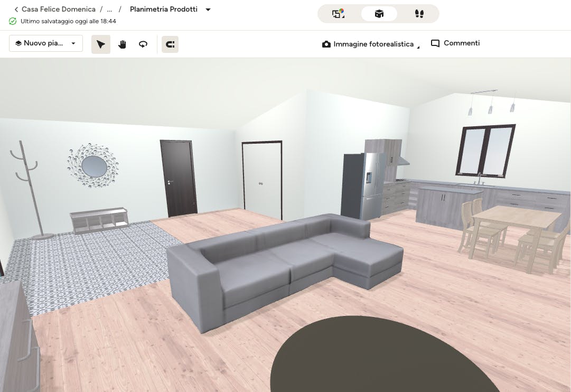
Task: Click the Planimetria Prodotti title
Action: pyautogui.click(x=164, y=9)
